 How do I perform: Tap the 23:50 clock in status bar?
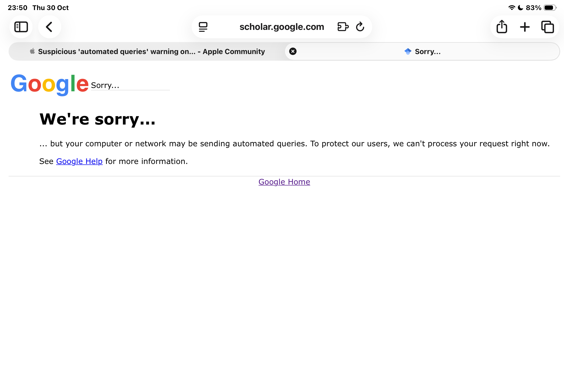pyautogui.click(x=17, y=8)
